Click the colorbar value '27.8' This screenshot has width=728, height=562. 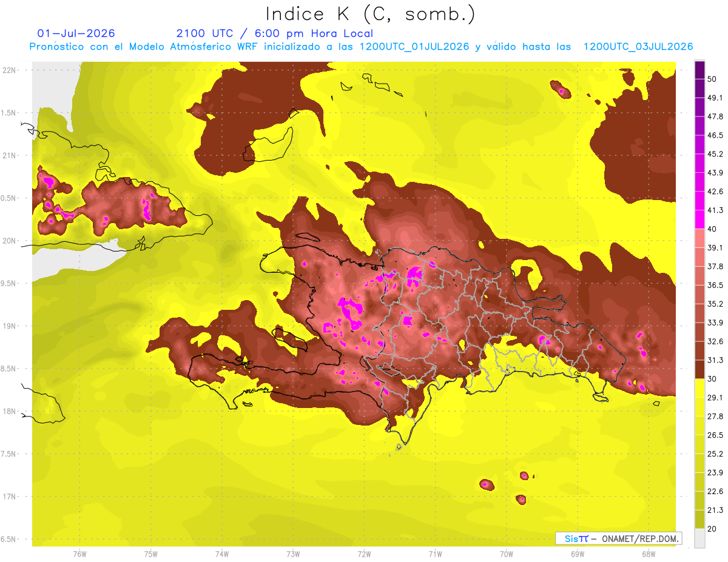click(715, 416)
